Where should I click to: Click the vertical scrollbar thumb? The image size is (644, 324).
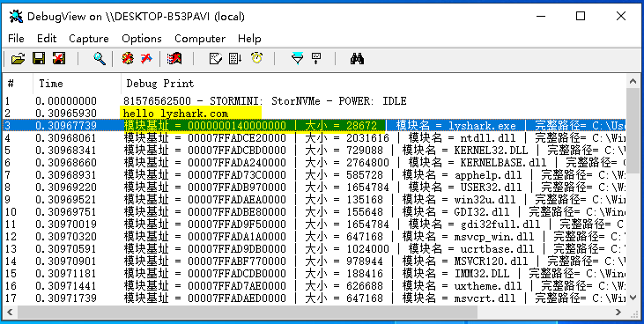point(633,129)
